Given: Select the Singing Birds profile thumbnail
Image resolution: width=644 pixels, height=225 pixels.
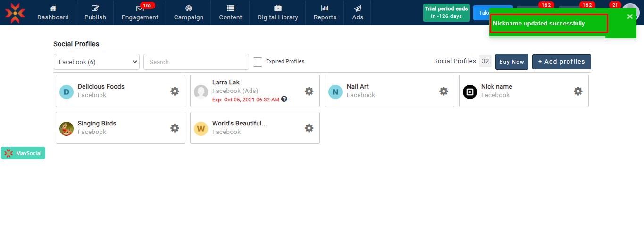Looking at the screenshot, I should pyautogui.click(x=67, y=128).
